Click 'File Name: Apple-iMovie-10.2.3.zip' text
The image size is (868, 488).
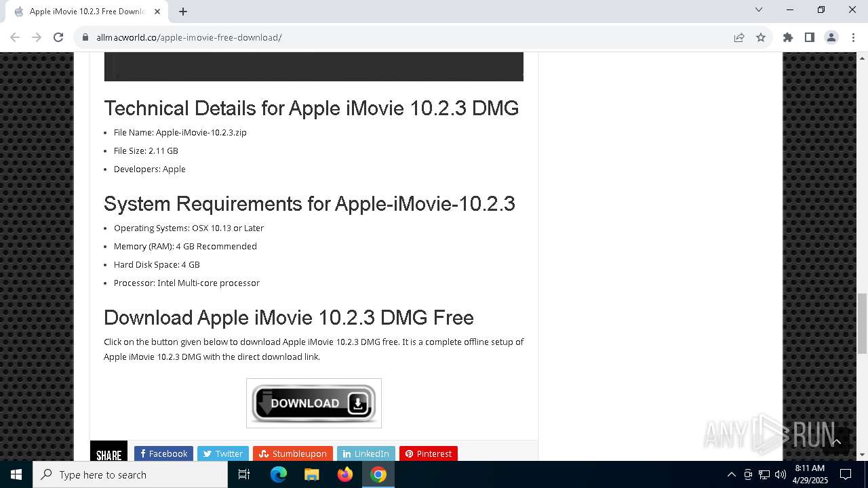click(x=180, y=132)
